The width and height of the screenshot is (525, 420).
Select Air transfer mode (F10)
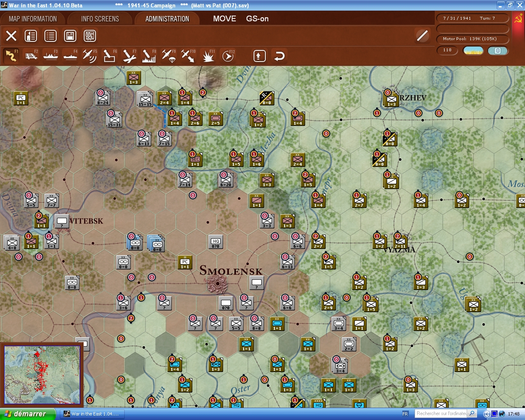click(x=188, y=56)
